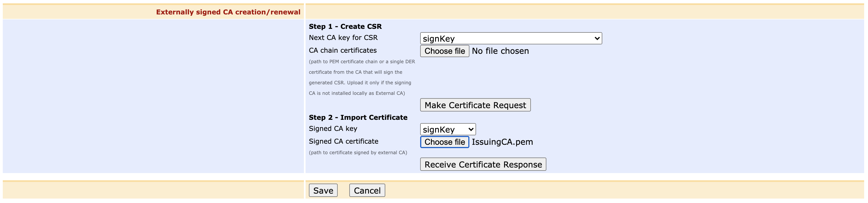Click the 'Next CA key for CSR' label
This screenshot has height=203, width=868.
point(343,37)
